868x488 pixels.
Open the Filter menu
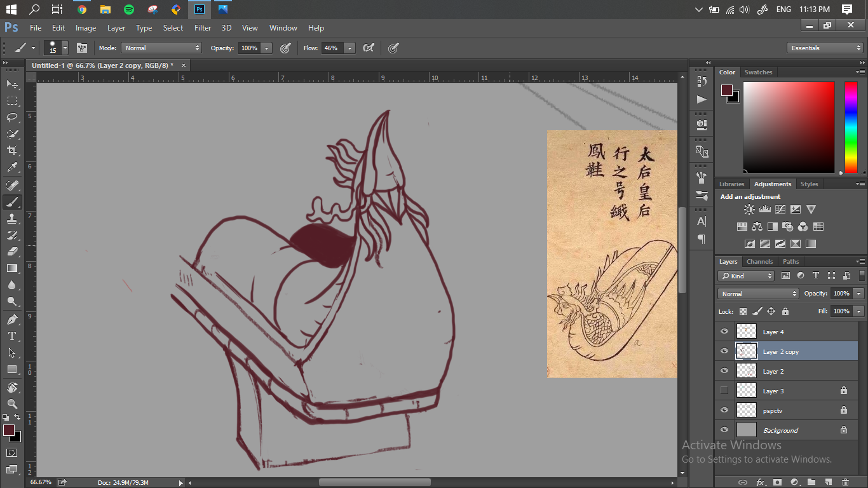pos(203,28)
